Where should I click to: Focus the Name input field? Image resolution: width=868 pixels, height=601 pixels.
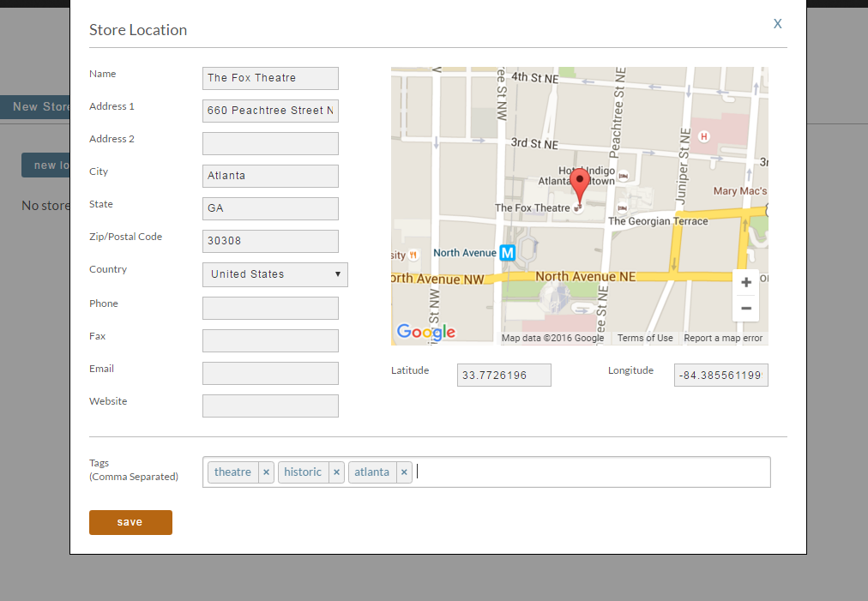(270, 78)
